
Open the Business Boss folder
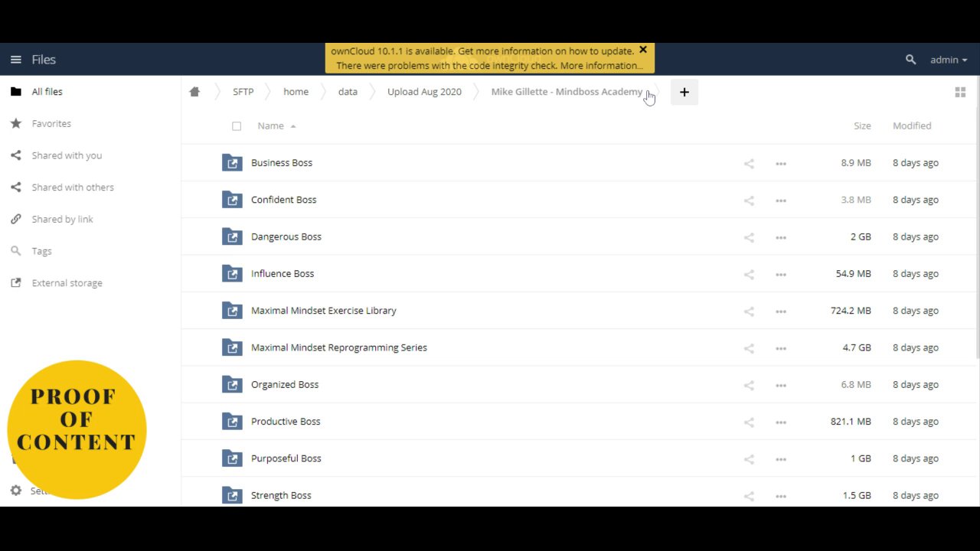[282, 163]
